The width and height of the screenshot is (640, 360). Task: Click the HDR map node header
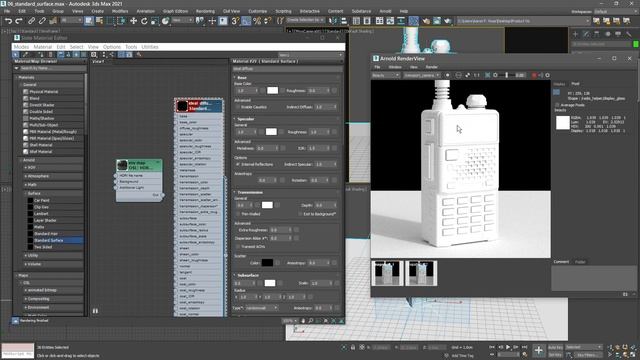[x=139, y=165]
